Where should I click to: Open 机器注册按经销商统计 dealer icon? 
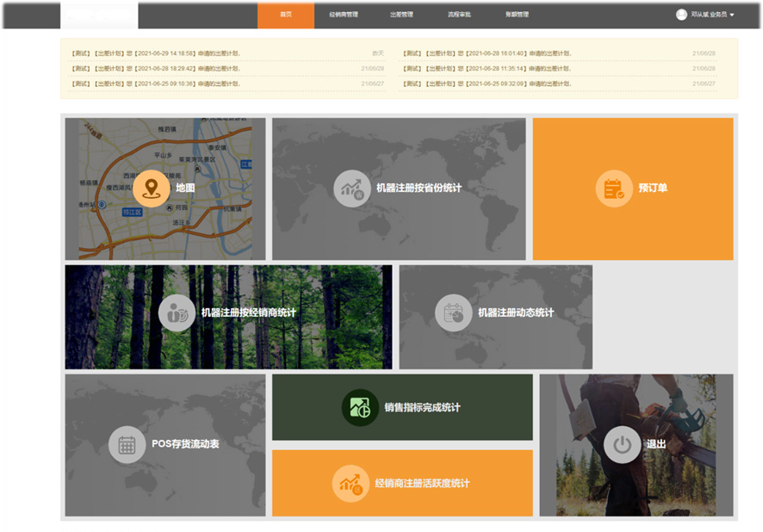[177, 312]
